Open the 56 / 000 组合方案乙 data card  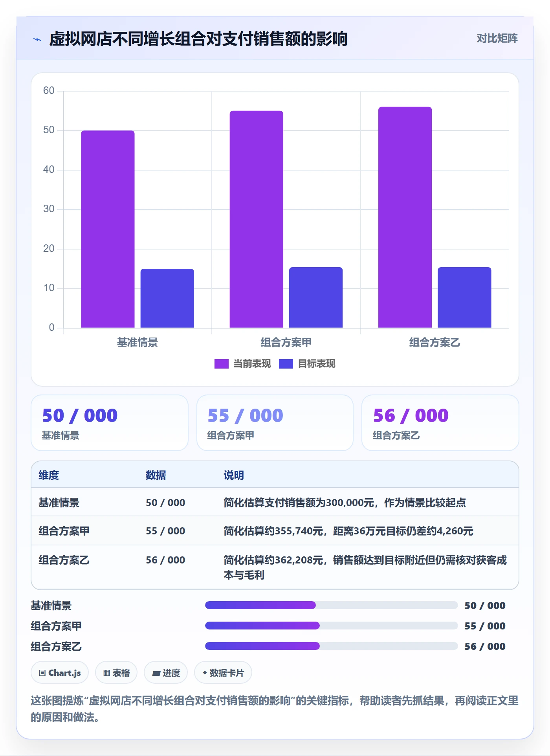tap(440, 423)
